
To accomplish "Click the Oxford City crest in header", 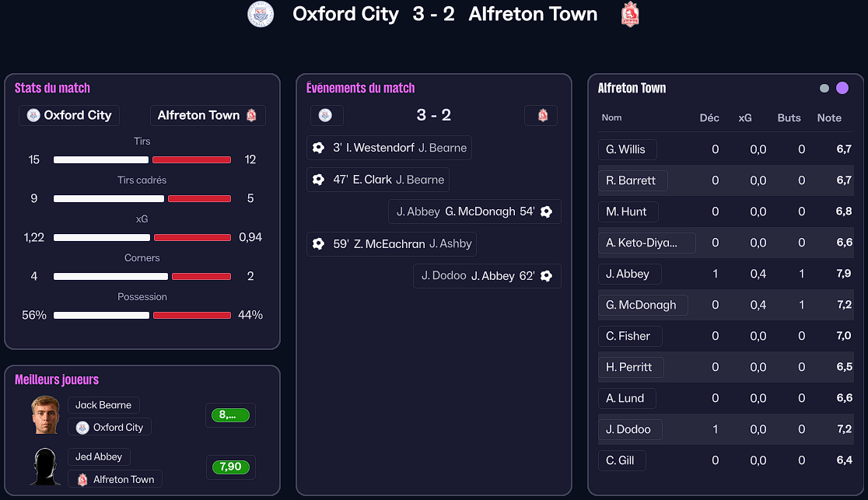I will [261, 14].
